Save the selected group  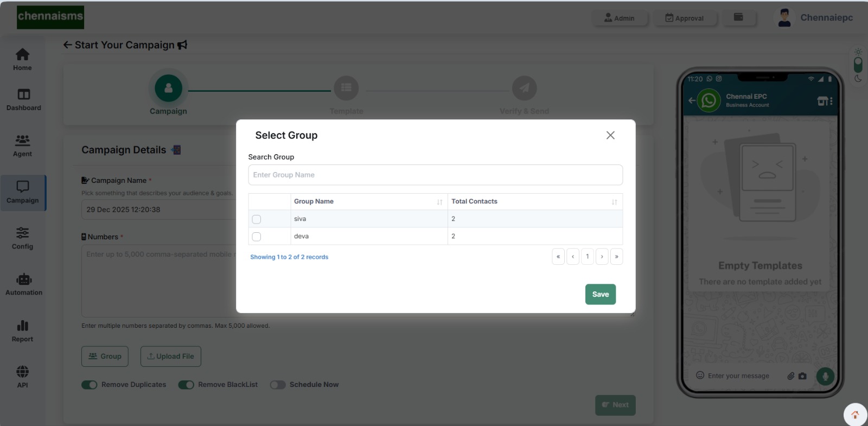600,294
